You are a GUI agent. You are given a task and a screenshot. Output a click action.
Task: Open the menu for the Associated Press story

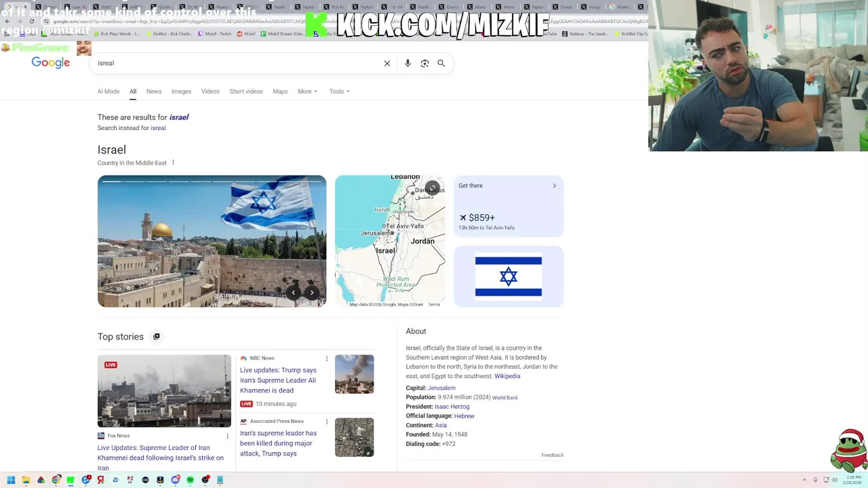point(327,422)
